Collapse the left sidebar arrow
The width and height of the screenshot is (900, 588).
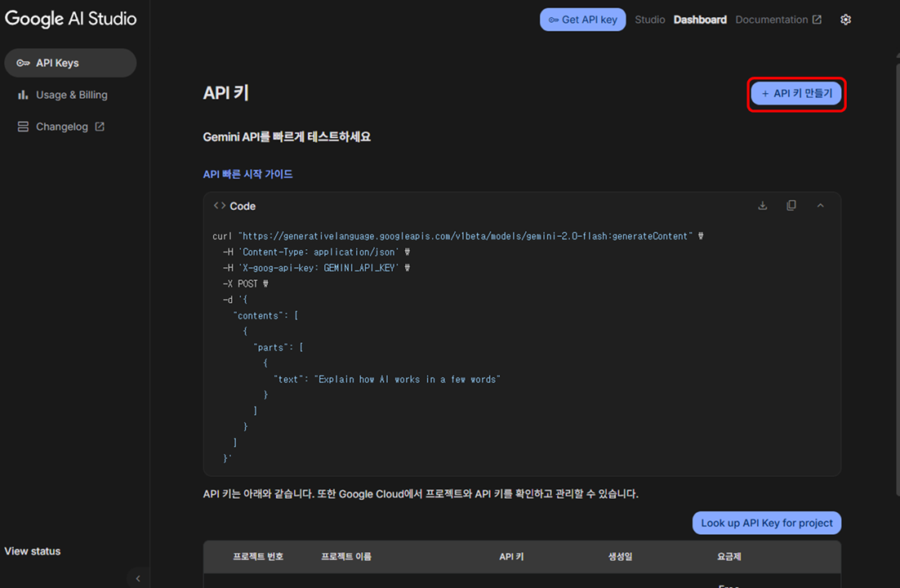[138, 578]
